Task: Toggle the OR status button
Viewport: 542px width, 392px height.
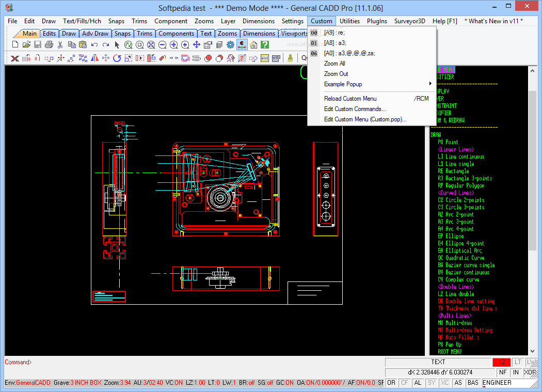Action: click(x=391, y=383)
